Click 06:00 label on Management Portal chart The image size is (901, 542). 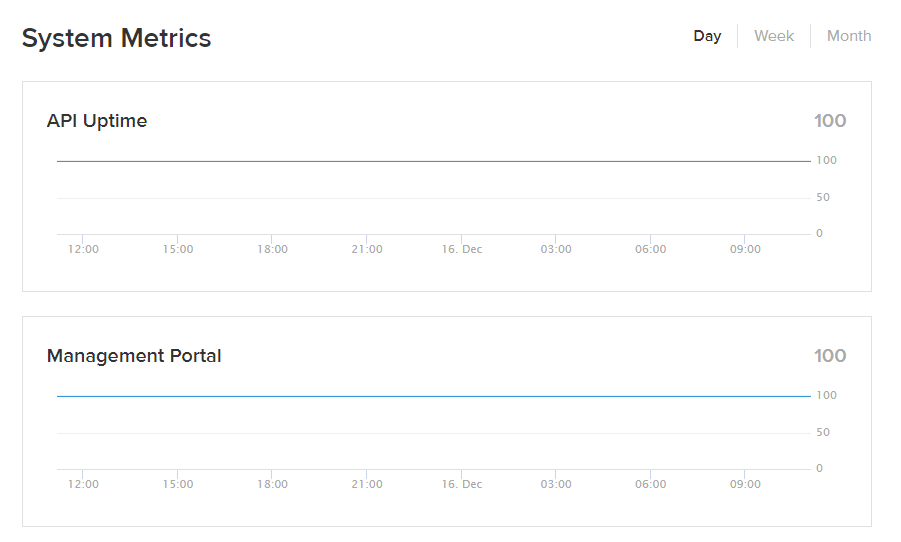pyautogui.click(x=651, y=484)
